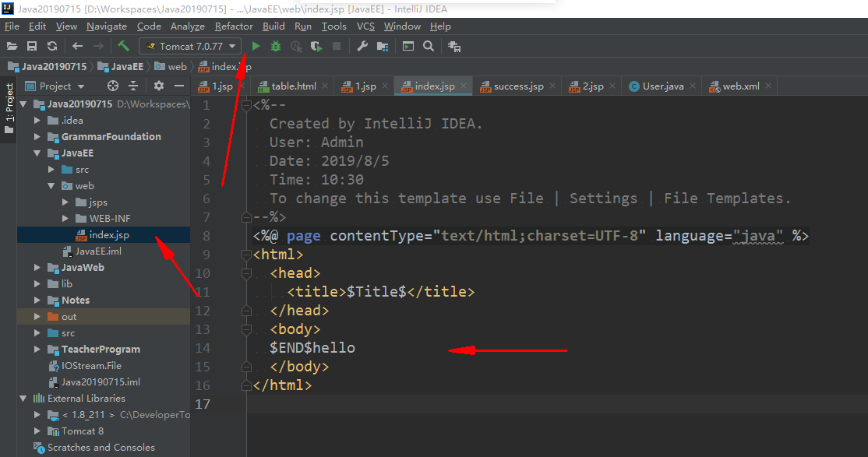
Task: Collapse the web folder arrow
Action: coord(51,186)
